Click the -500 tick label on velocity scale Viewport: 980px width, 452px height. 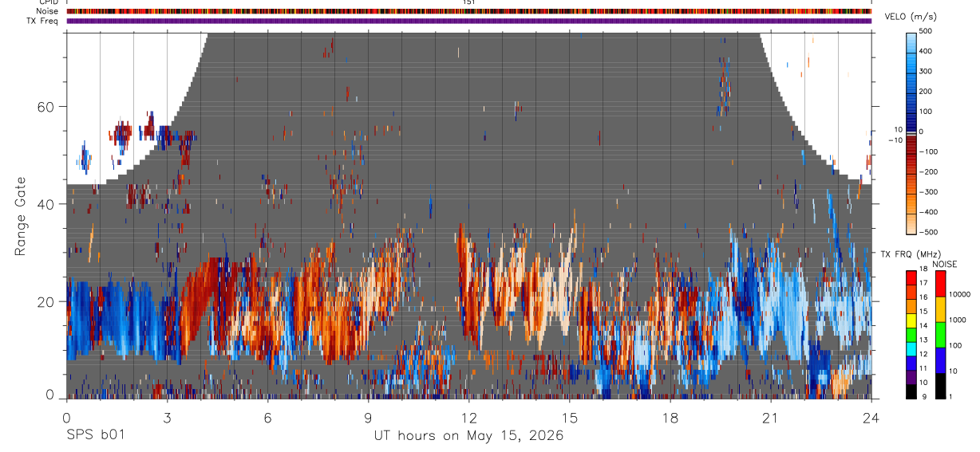click(x=929, y=233)
